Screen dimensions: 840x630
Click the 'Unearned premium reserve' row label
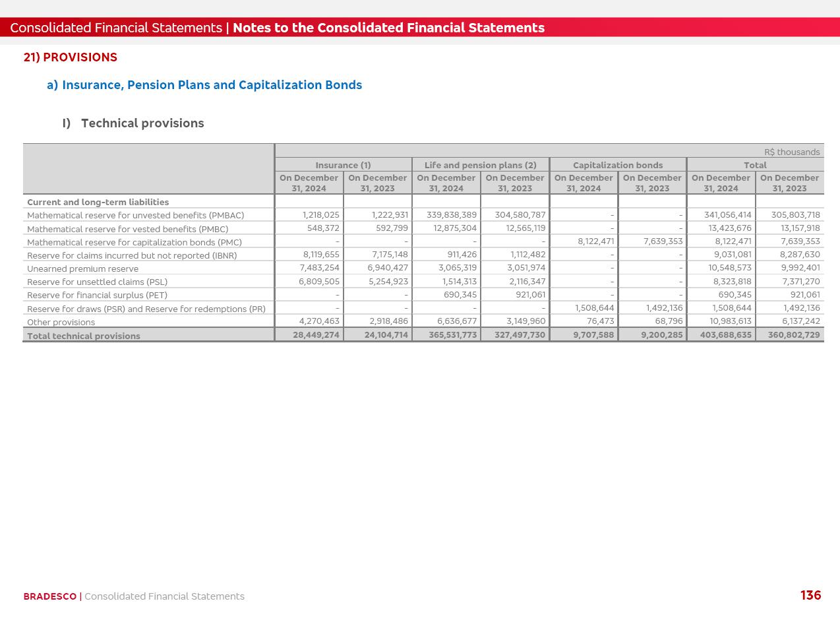point(82,269)
